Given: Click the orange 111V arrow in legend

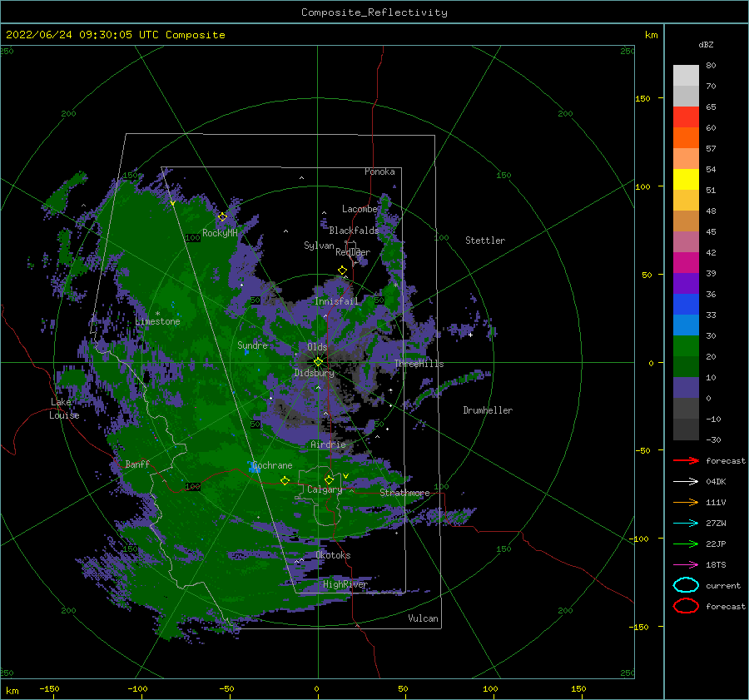Looking at the screenshot, I should (686, 502).
